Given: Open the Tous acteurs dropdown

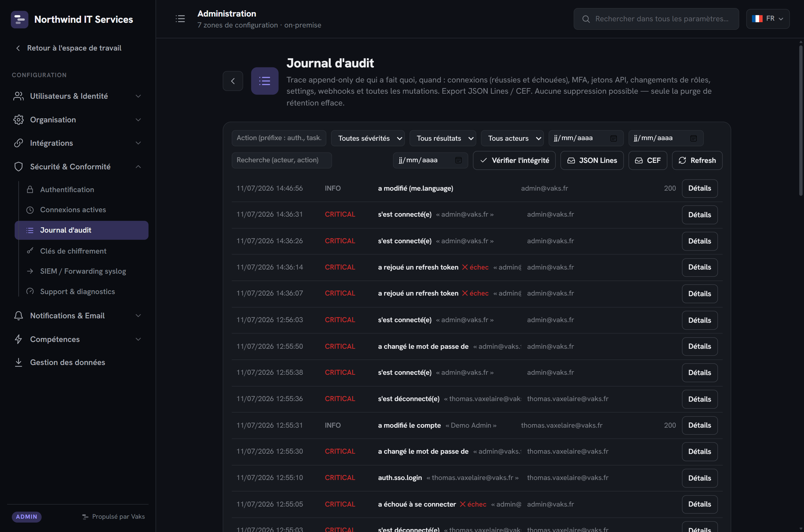Looking at the screenshot, I should click(512, 138).
